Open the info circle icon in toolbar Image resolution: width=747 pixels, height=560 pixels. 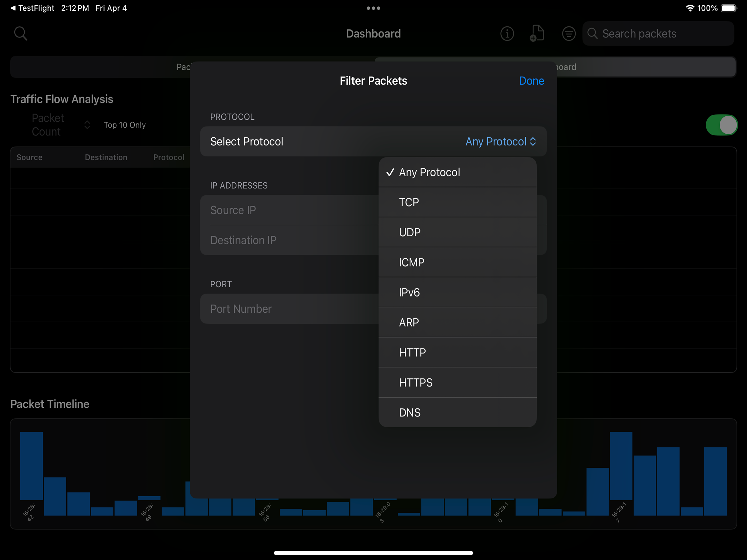(507, 34)
